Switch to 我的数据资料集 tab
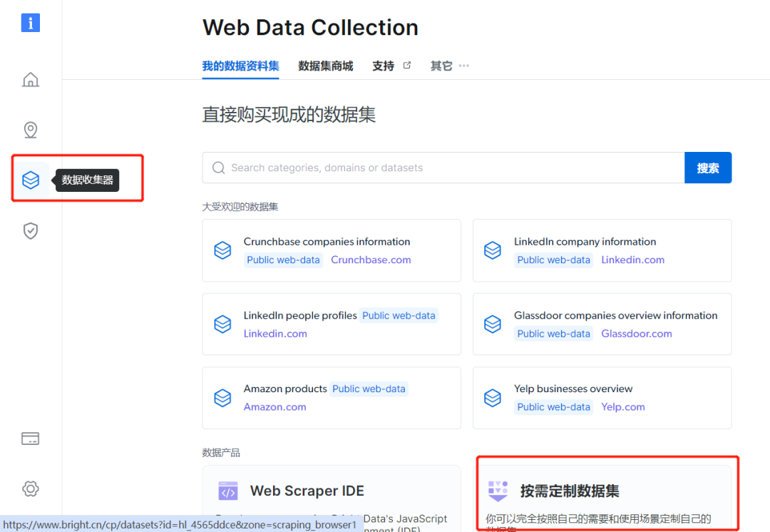770x532 pixels. tap(241, 66)
